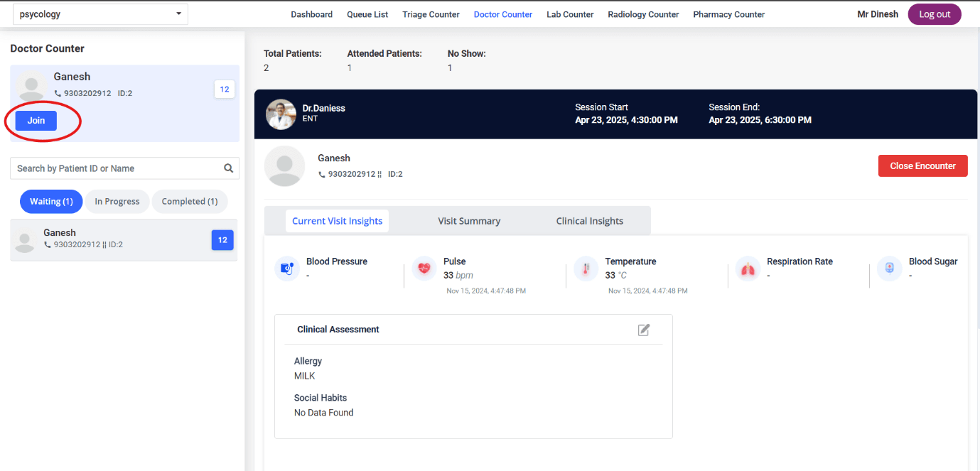This screenshot has width=980, height=471.
Task: Click the red Close Encounter button
Action: pyautogui.click(x=922, y=166)
